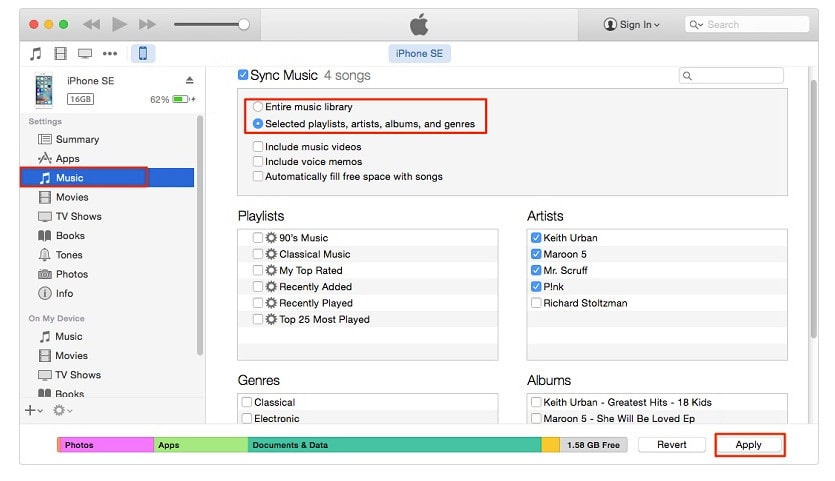Open Summary in Settings sidebar
The image size is (835, 481).
point(77,140)
